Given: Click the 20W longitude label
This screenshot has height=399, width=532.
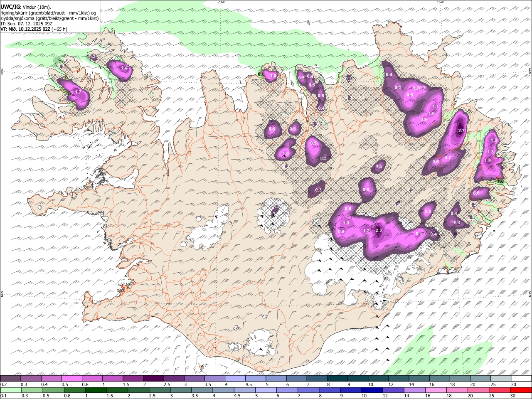Looking at the screenshot, I should click(221, 2).
